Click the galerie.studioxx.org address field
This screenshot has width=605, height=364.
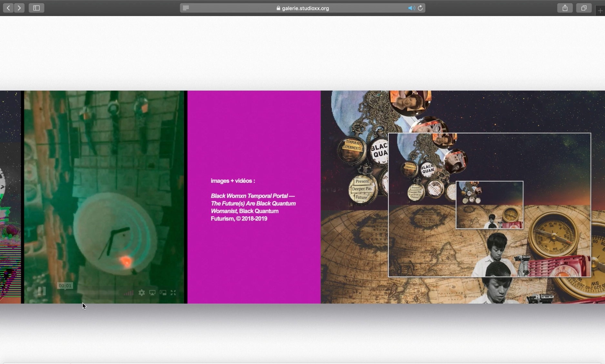(x=302, y=8)
